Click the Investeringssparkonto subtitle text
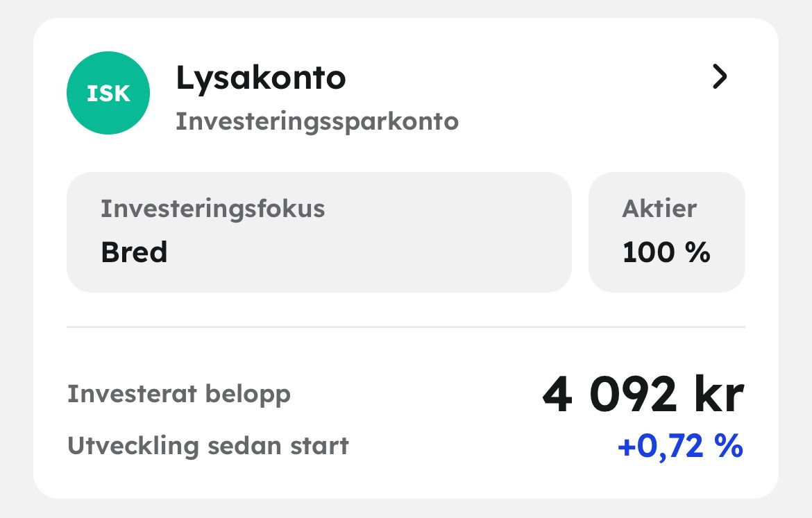This screenshot has height=518, width=812. (x=316, y=121)
